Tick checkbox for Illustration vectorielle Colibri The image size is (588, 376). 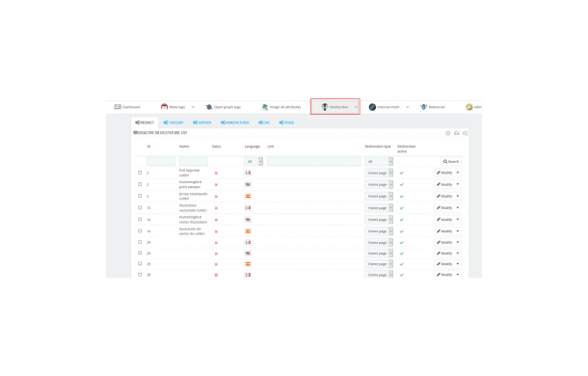140,207
